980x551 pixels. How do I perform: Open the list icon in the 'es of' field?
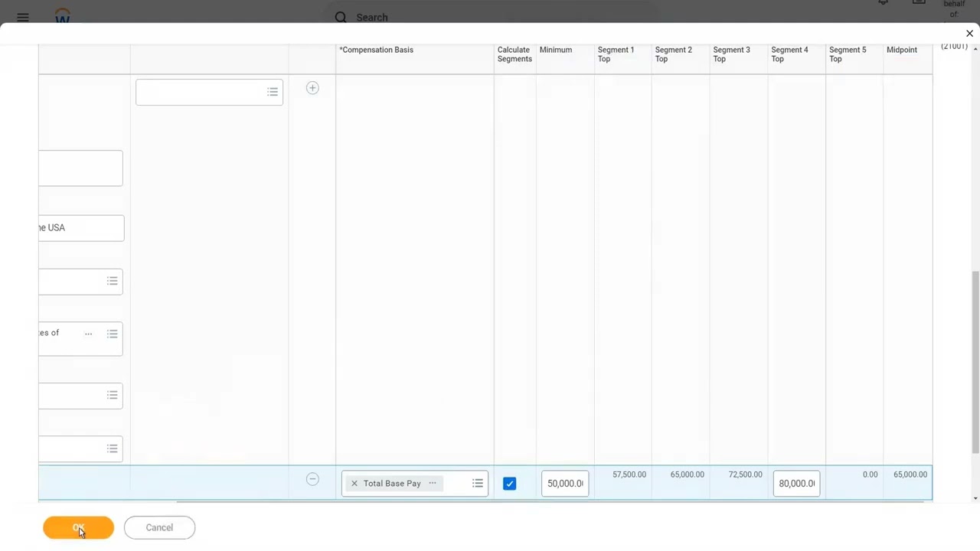click(x=112, y=334)
